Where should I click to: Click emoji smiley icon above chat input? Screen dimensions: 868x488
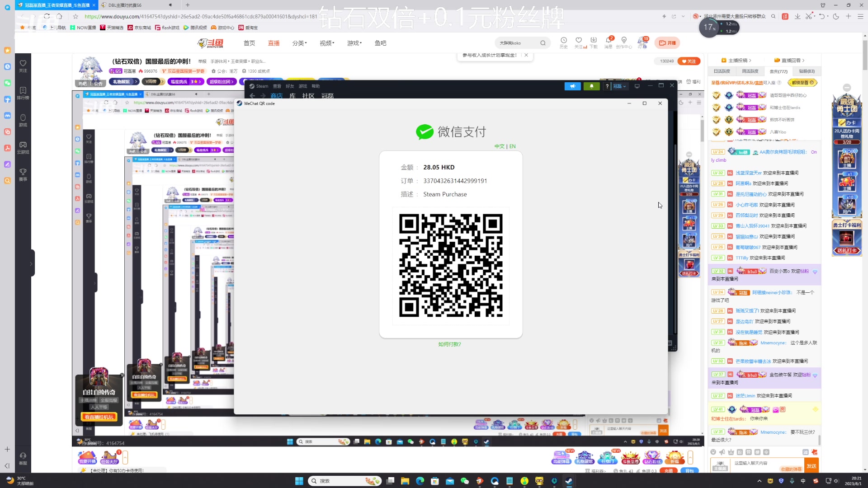pos(713,452)
